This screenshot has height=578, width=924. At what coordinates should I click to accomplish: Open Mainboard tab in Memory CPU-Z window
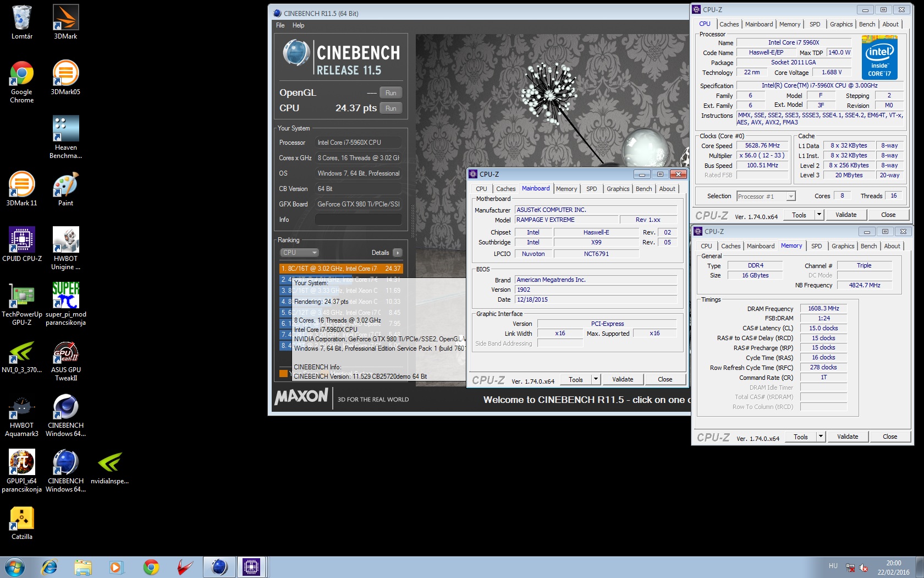click(761, 246)
